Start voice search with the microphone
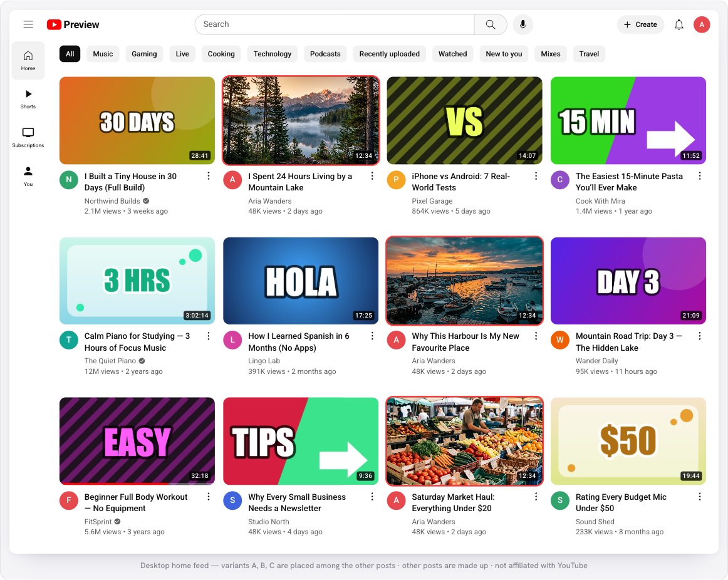 523,24
